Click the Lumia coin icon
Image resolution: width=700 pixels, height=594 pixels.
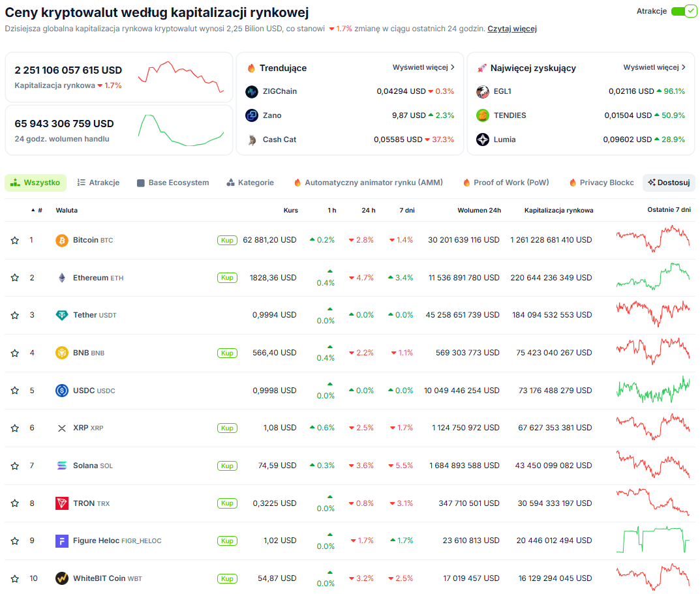coord(483,140)
